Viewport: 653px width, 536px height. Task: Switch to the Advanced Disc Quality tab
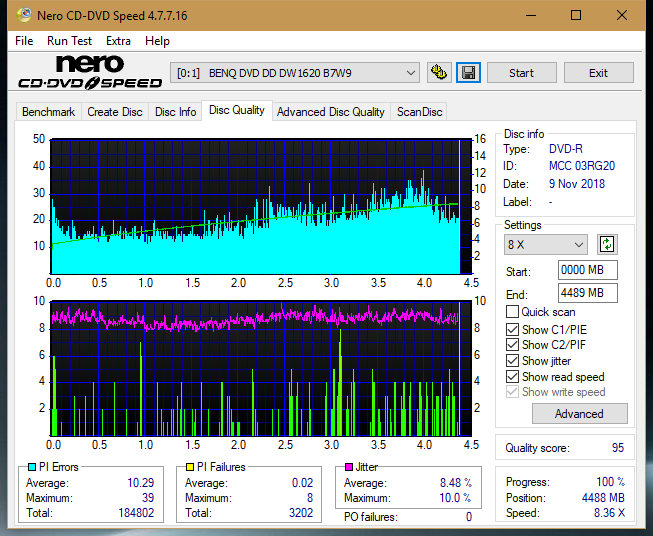(331, 112)
